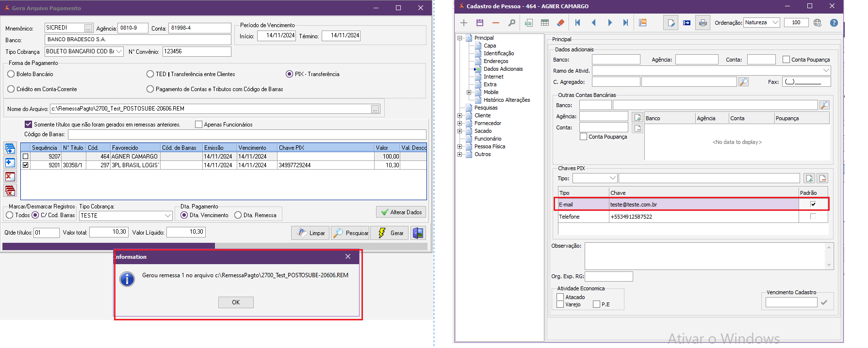Select Todos radio in Marcar/Desmarcar Registros
Image resolution: width=868 pixels, height=348 pixels.
click(x=10, y=215)
